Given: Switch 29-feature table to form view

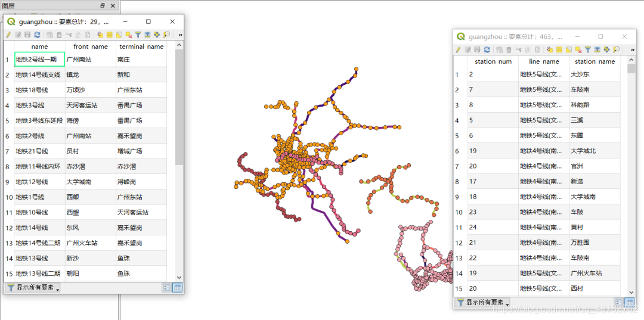Looking at the screenshot, I should [x=167, y=288].
